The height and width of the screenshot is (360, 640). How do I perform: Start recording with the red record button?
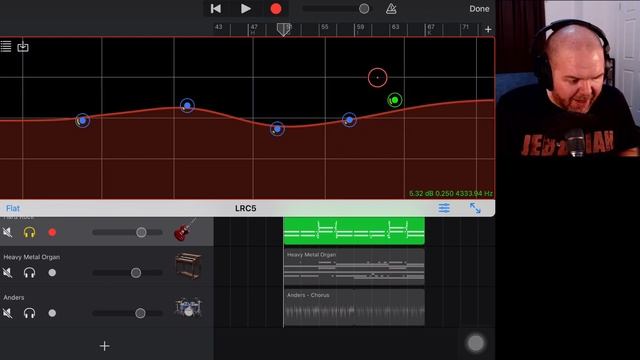[x=276, y=9]
